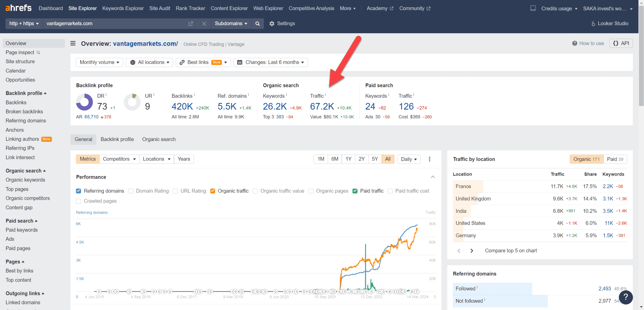Enable URL Rating checkbox
Image resolution: width=644 pixels, height=310 pixels.
[x=175, y=191]
